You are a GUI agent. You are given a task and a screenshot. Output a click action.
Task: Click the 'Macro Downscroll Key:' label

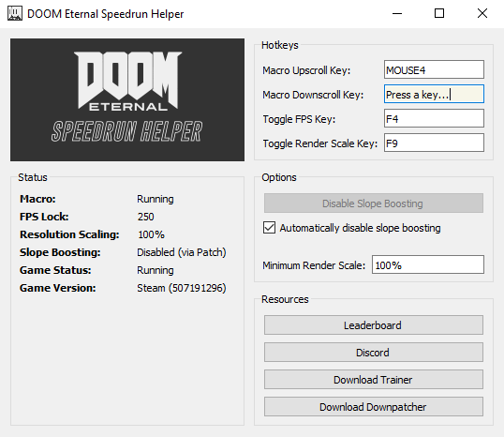point(313,95)
